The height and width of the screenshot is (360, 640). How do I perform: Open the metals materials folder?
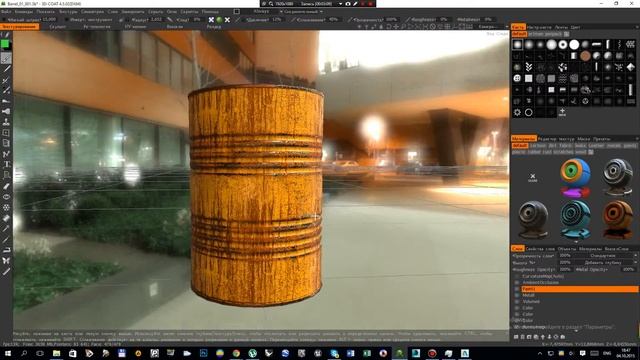coord(613,146)
